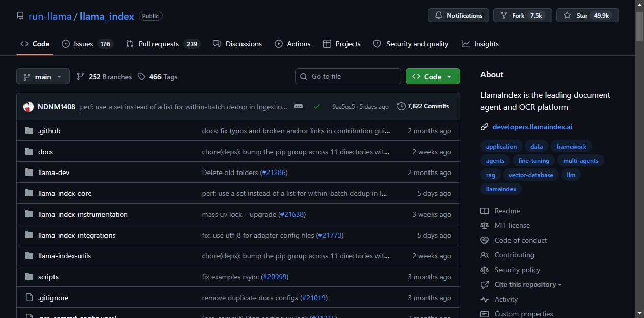View the 7,822 Commits history

pos(423,106)
